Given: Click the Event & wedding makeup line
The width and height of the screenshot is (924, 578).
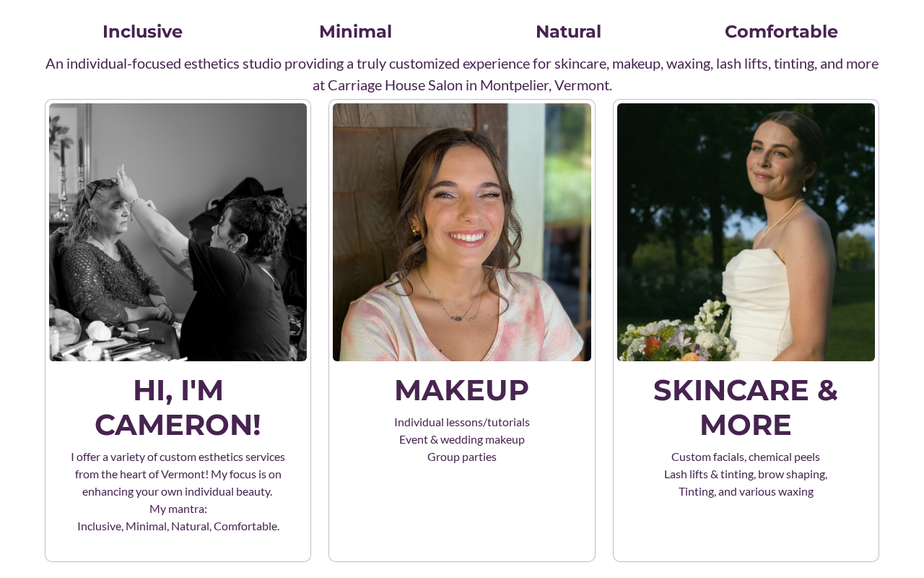Looking at the screenshot, I should (462, 439).
